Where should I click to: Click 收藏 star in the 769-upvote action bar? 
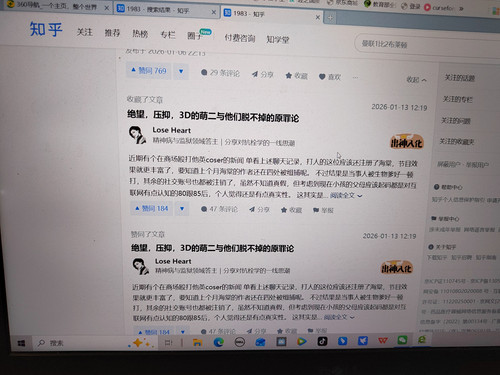tap(296, 76)
